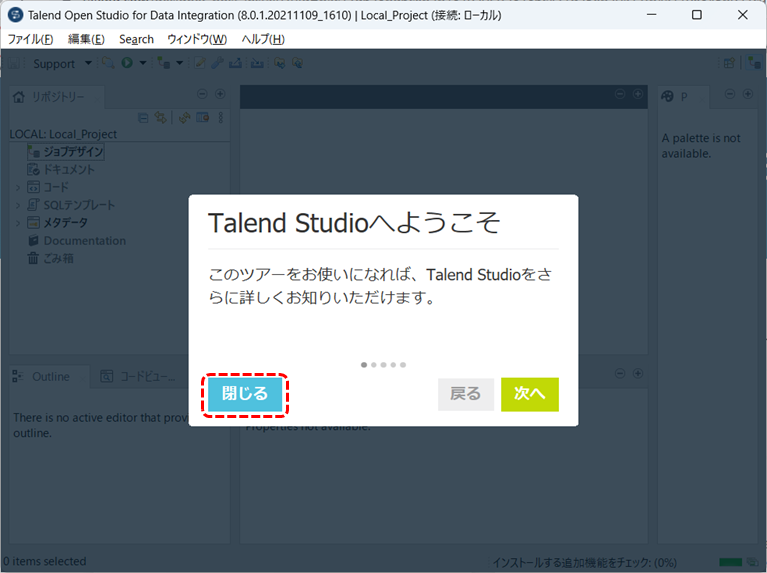Select the コード tree item
The height and width of the screenshot is (573, 767).
[x=48, y=187]
